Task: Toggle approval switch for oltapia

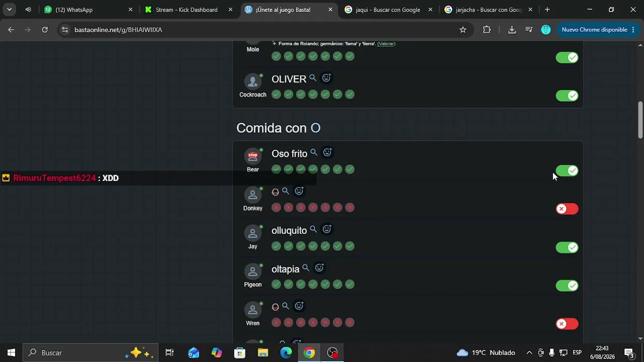Action: pos(567,286)
